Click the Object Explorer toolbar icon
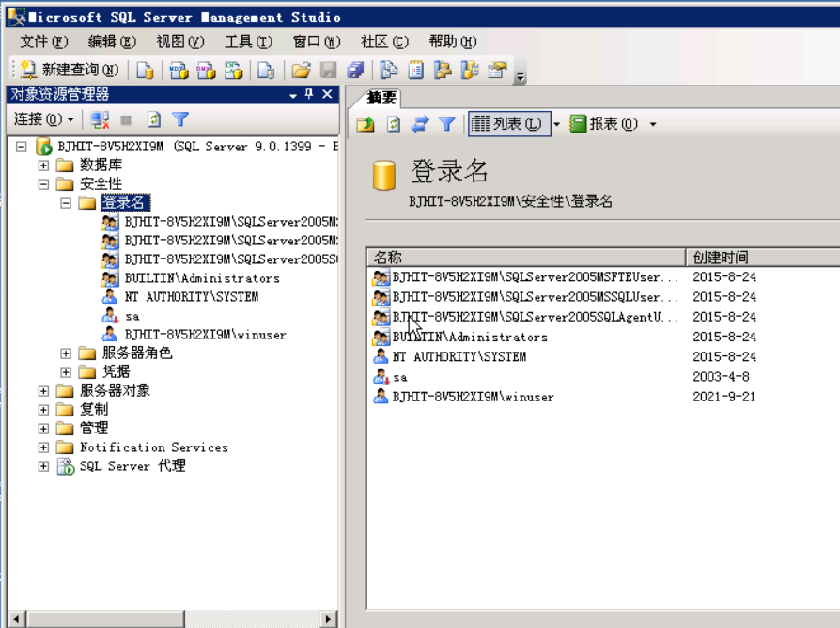Viewport: 840px width, 628px height. coord(443,71)
